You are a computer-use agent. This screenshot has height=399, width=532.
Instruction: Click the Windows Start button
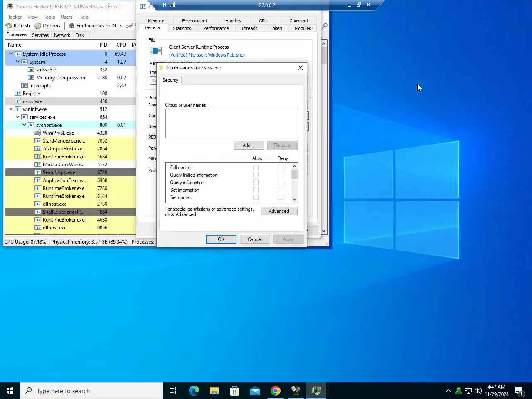pyautogui.click(x=10, y=391)
